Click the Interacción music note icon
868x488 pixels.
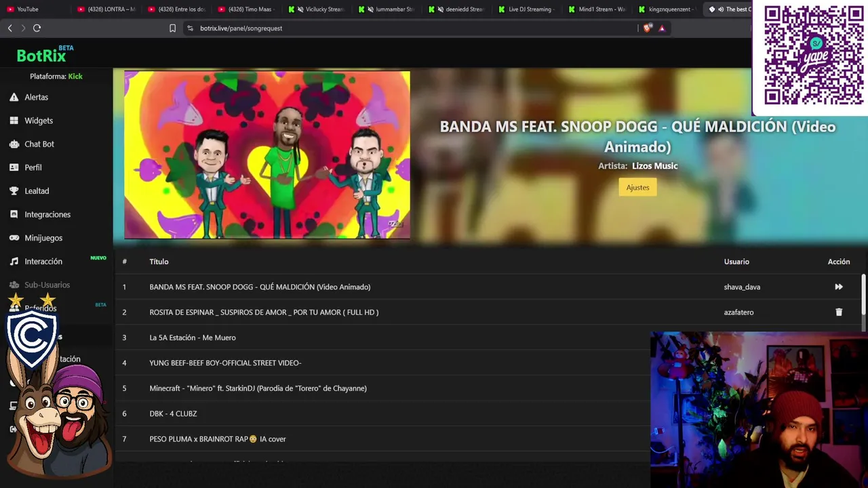point(14,262)
